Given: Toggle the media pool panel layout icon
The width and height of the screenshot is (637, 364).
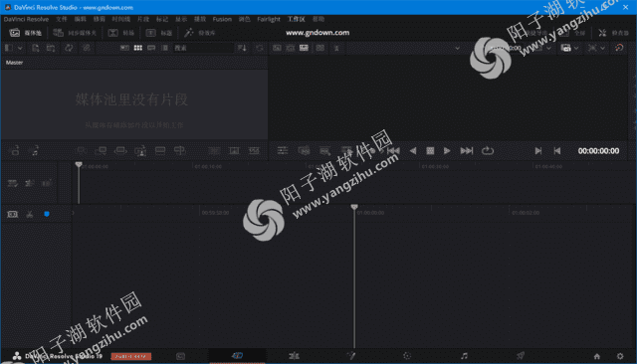Looking at the screenshot, I should click(x=8, y=48).
